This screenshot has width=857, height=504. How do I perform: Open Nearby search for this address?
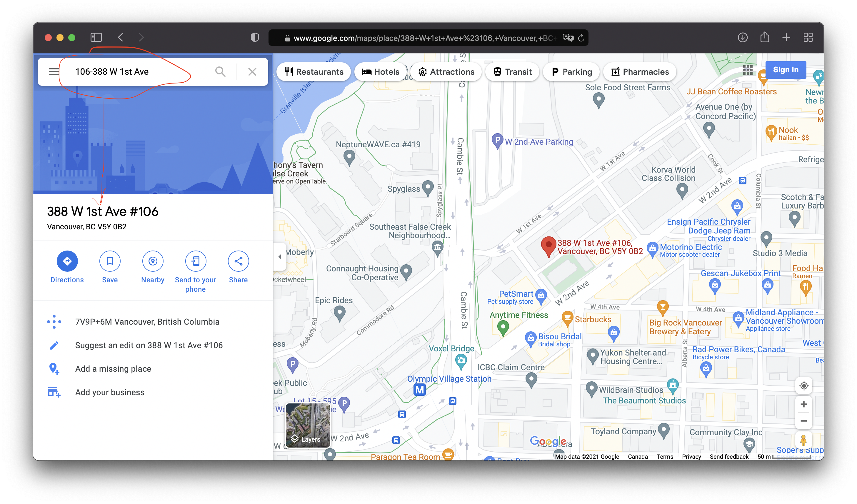click(153, 261)
